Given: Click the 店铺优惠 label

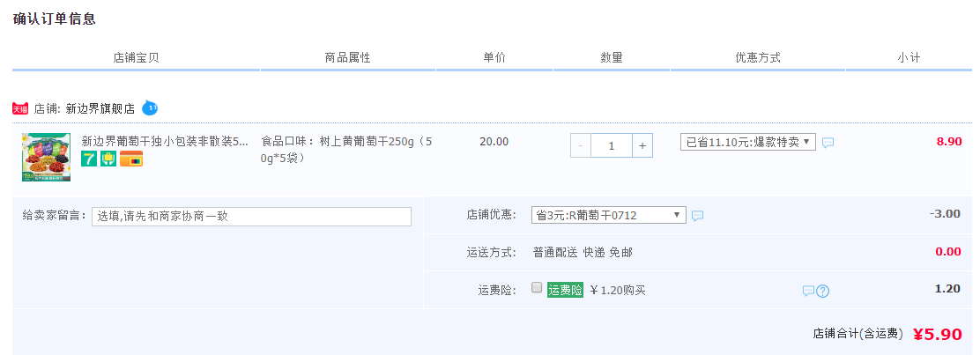Looking at the screenshot, I should point(492,215).
